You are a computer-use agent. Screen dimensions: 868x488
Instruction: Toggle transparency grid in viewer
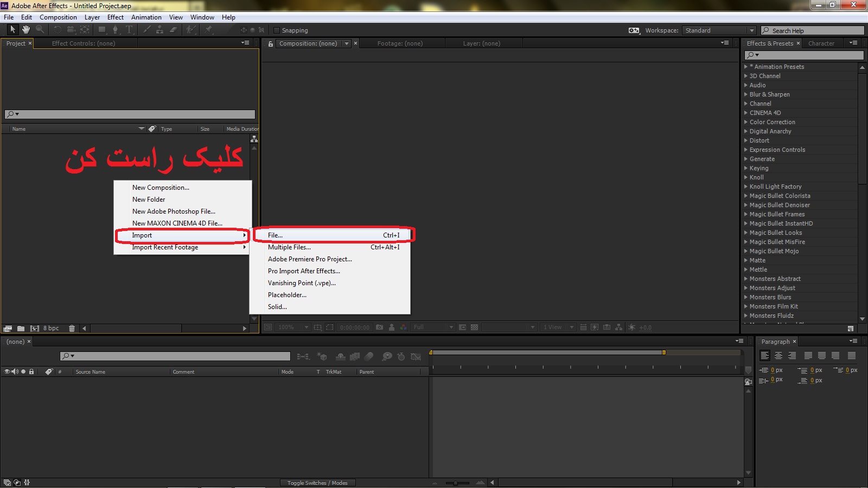click(x=475, y=327)
